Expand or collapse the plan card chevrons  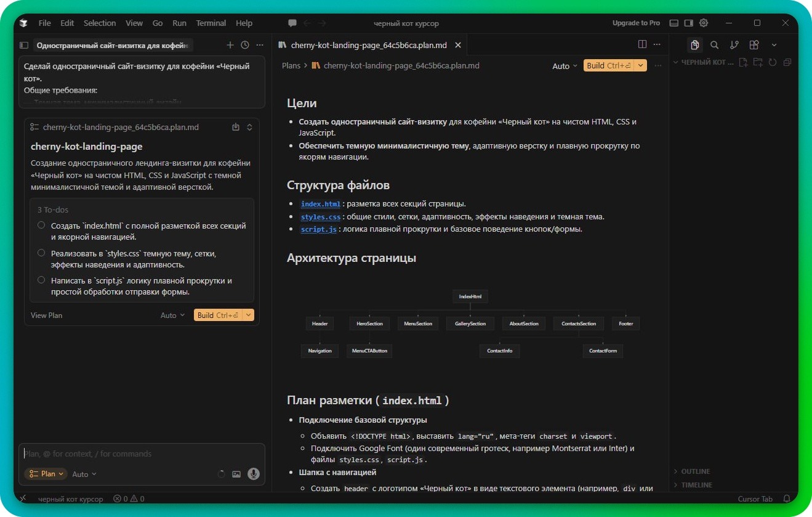pos(249,127)
